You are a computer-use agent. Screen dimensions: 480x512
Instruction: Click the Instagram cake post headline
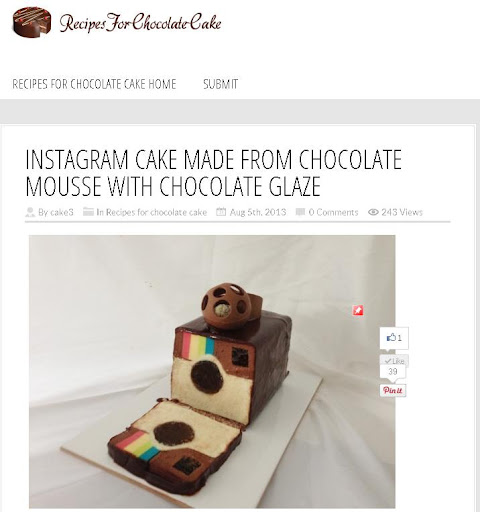(213, 173)
